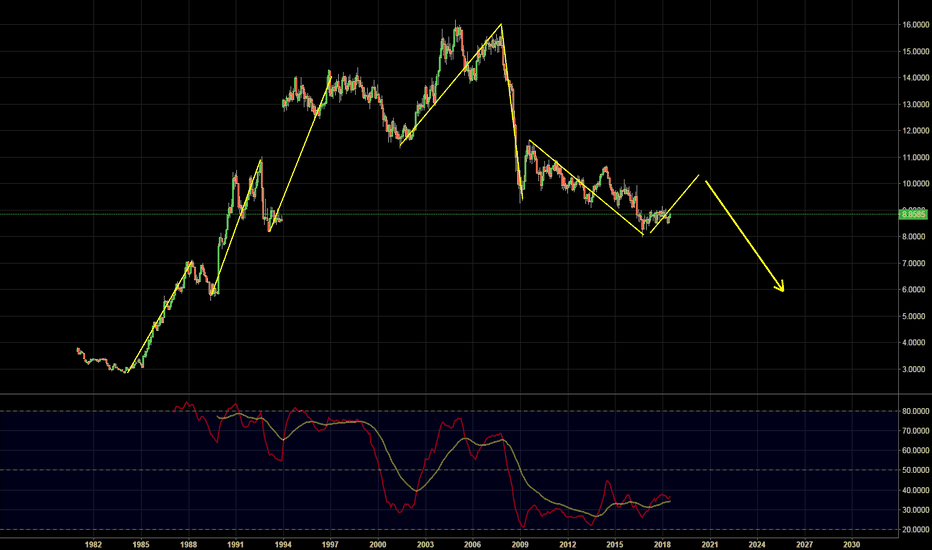Click the 1985 label on the time axis

pos(141,544)
